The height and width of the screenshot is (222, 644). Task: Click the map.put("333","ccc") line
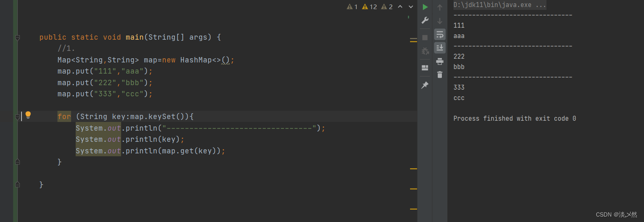pyautogui.click(x=105, y=94)
